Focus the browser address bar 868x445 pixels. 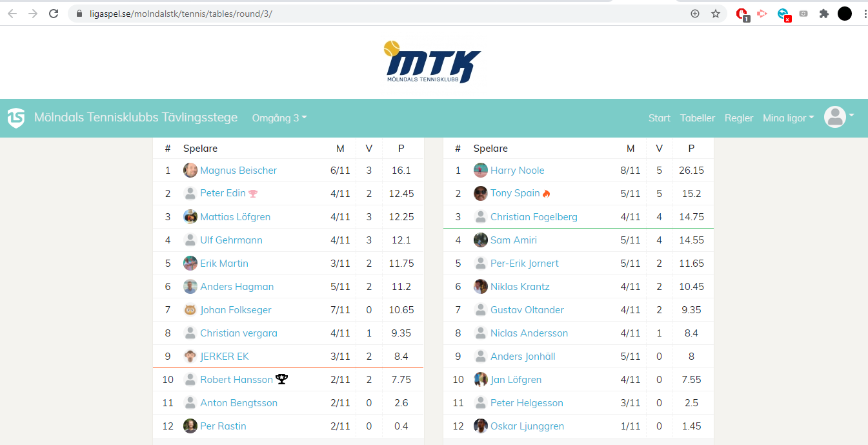[387, 14]
